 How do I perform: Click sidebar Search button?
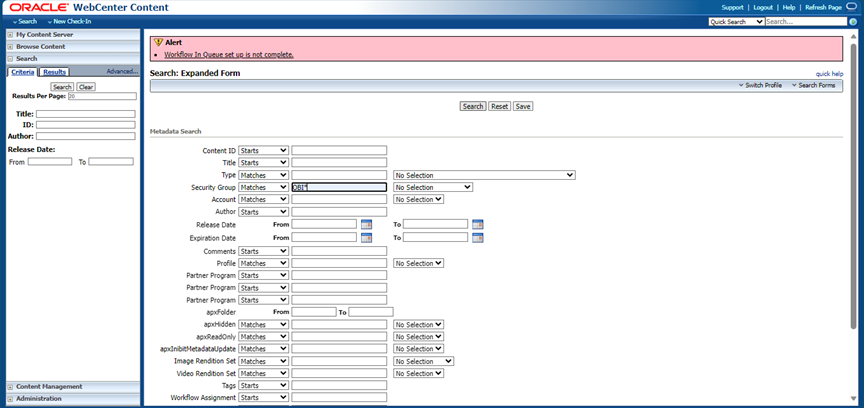pyautogui.click(x=62, y=87)
